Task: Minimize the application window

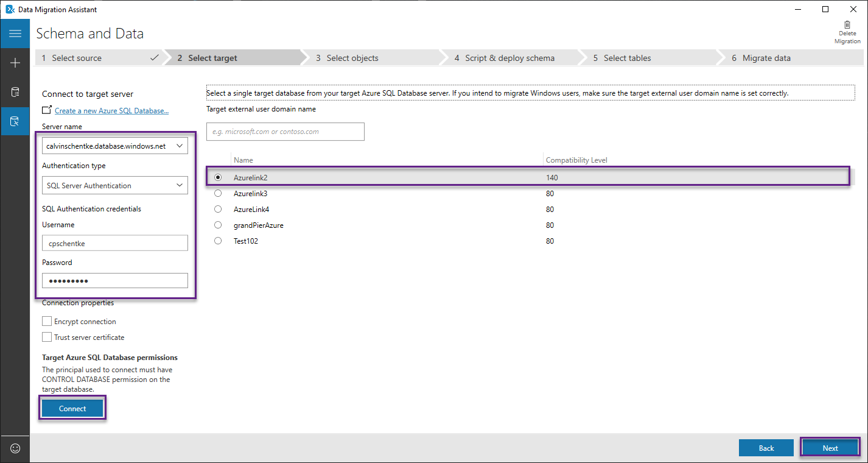Action: pyautogui.click(x=798, y=9)
